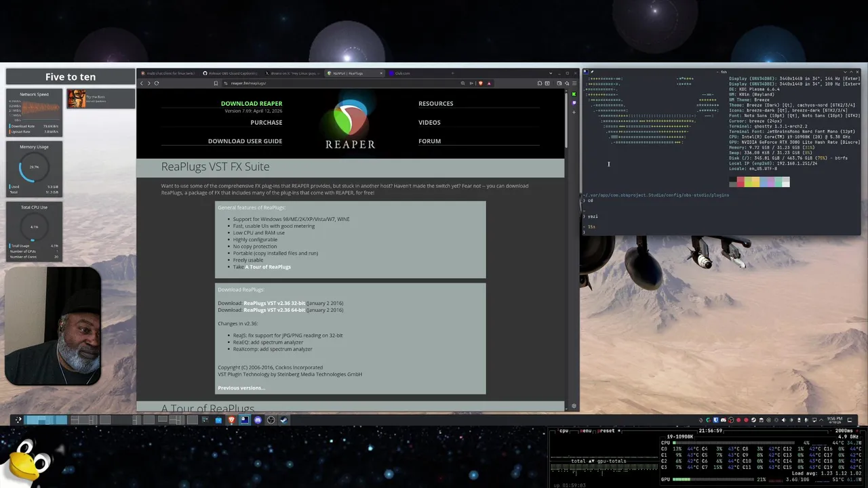Viewport: 868px width, 488px height.
Task: Open the file manager taskbar icon
Action: coord(218,420)
